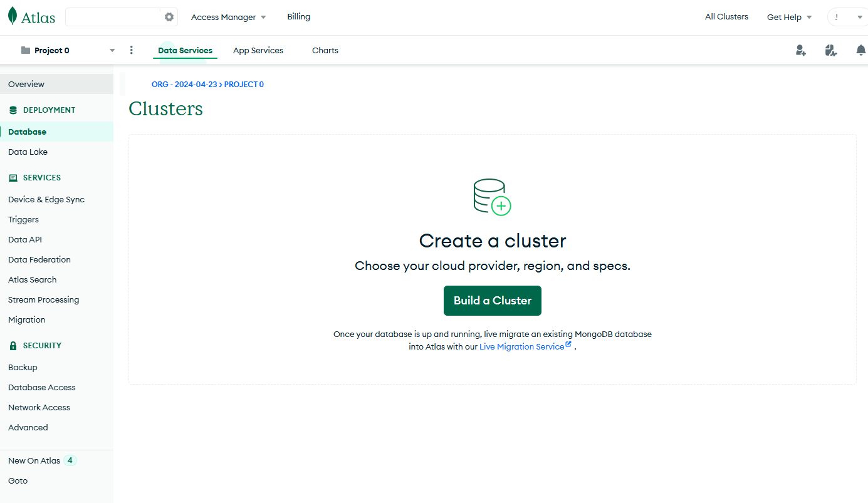Click the ORG - 2024-04-23 breadcrumb
868x503 pixels.
click(x=184, y=85)
